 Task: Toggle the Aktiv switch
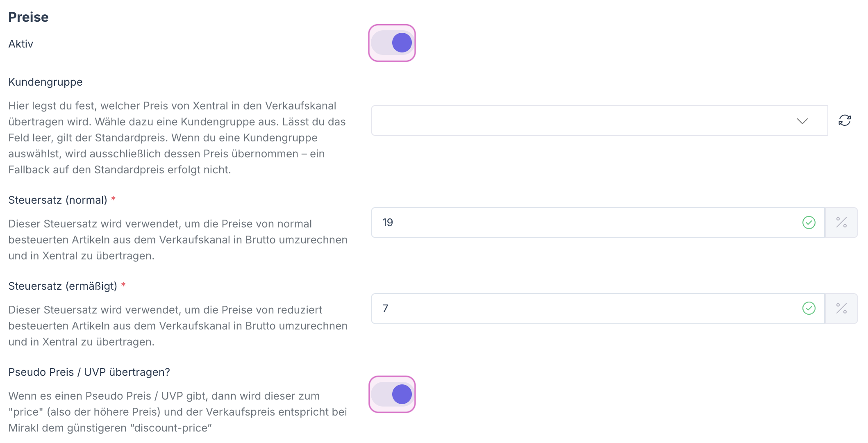point(392,43)
